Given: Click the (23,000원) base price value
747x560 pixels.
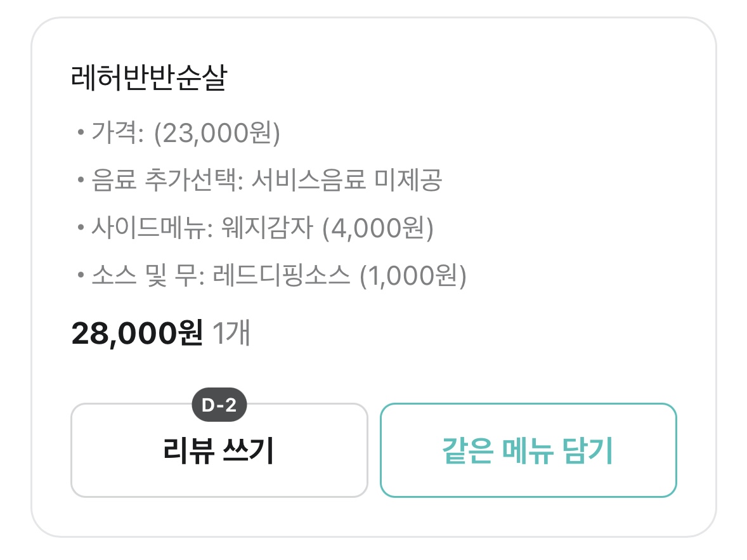Looking at the screenshot, I should click(217, 134).
